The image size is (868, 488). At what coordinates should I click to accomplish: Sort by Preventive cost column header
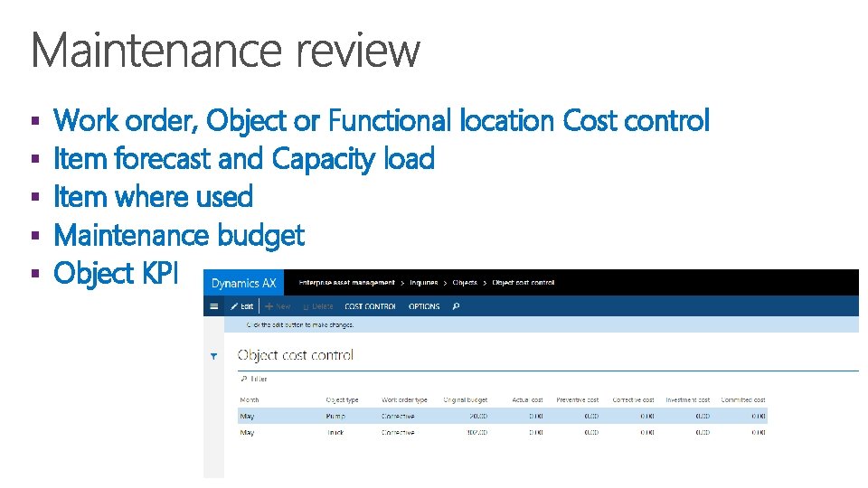[x=578, y=399]
